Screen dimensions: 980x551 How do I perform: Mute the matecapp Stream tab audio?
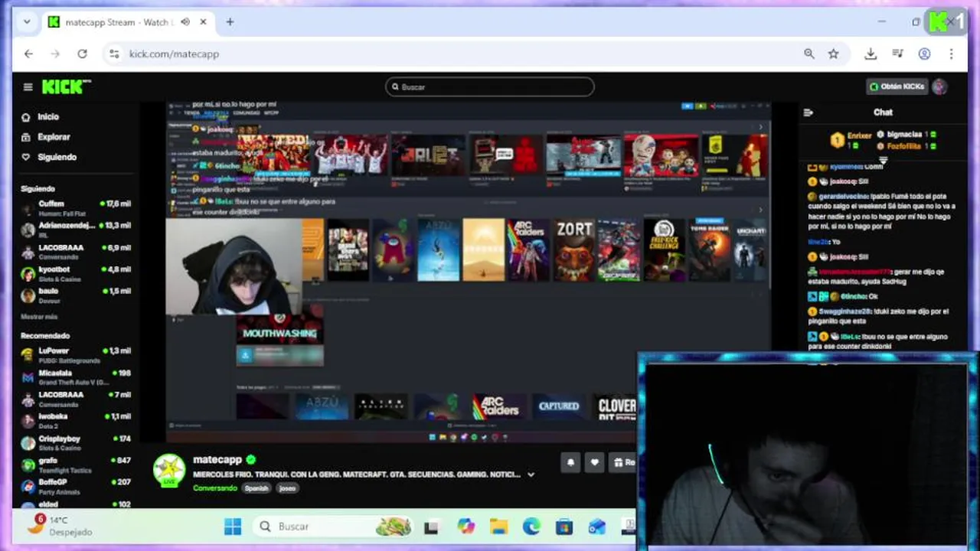pos(185,22)
